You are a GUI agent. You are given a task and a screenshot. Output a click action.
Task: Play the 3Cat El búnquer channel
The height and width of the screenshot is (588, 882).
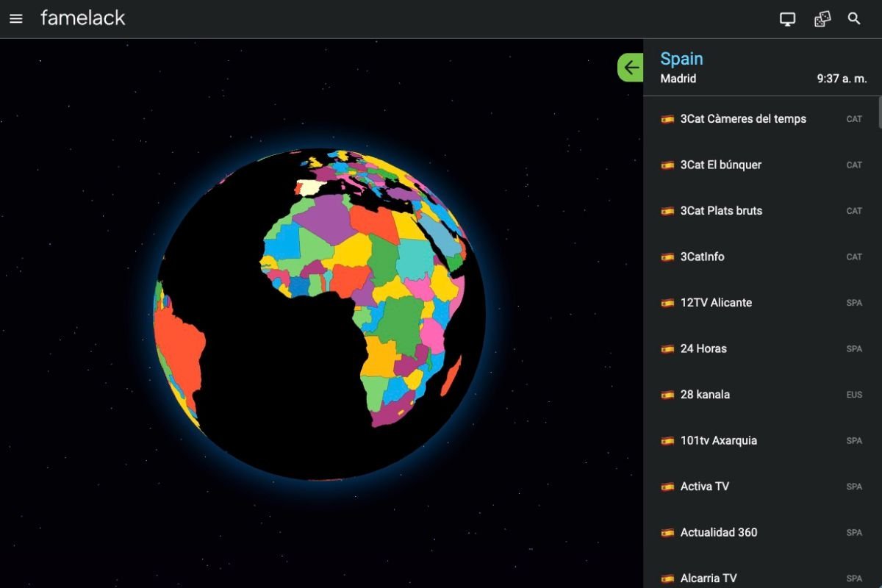(x=720, y=165)
